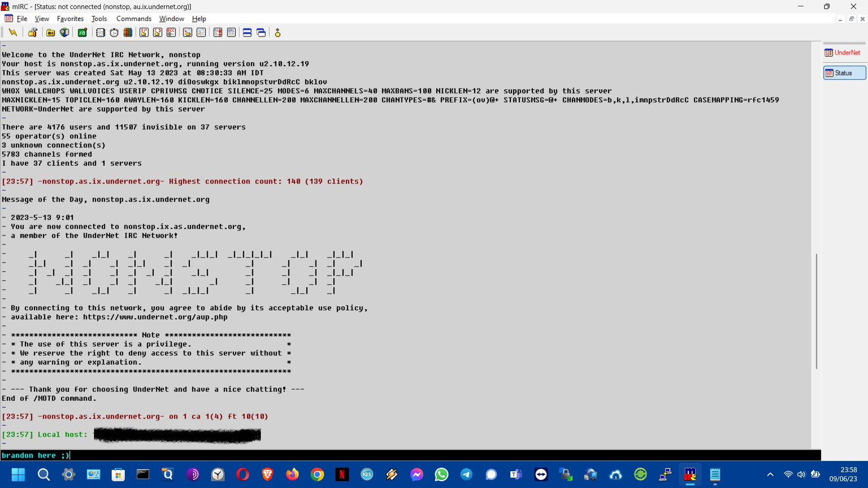This screenshot has width=868, height=488.
Task: Click the 'on 1 ca 1(4) ft 10(10)' notice
Action: coord(135,417)
